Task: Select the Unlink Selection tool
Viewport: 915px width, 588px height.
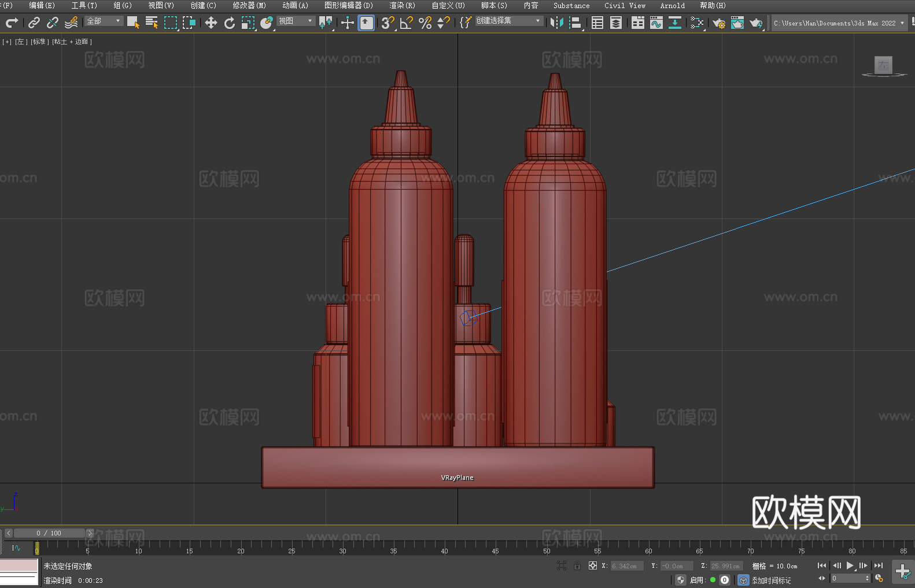Action: tap(53, 23)
